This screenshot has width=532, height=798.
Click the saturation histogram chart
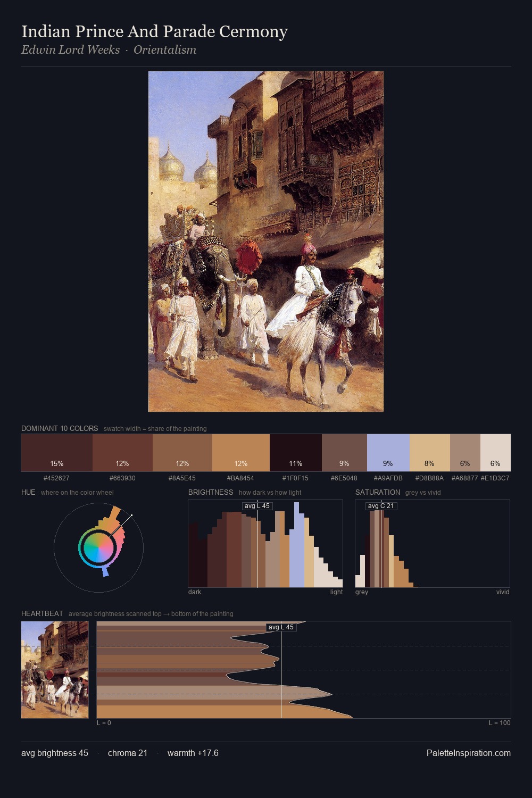pyautogui.click(x=433, y=544)
